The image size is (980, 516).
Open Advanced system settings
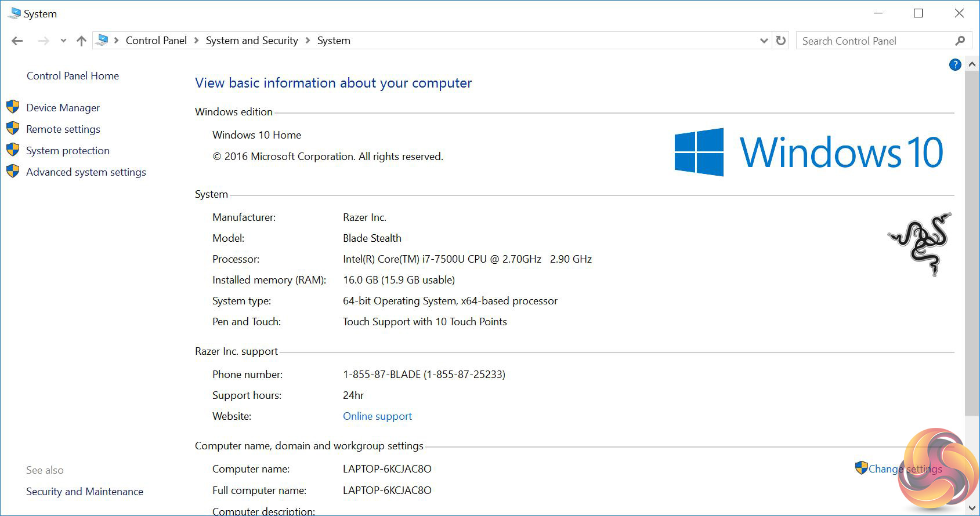coord(86,172)
